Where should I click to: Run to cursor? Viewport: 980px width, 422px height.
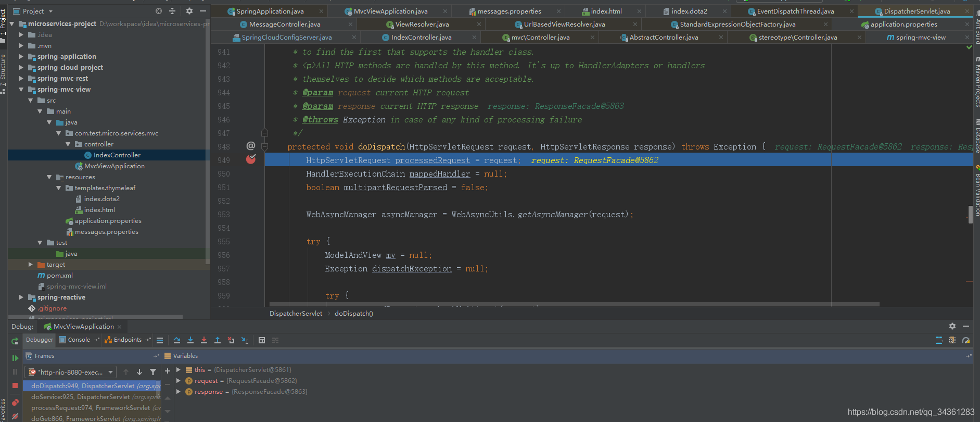click(x=245, y=340)
